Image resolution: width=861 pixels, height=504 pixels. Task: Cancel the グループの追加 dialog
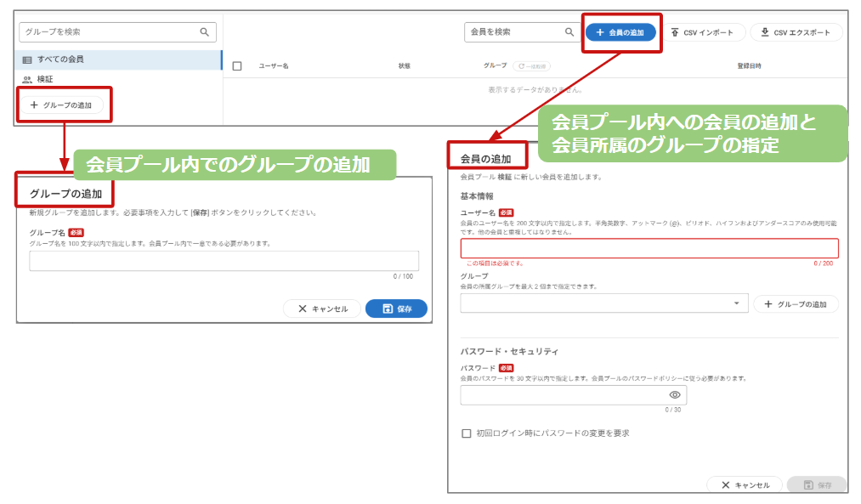click(x=322, y=309)
